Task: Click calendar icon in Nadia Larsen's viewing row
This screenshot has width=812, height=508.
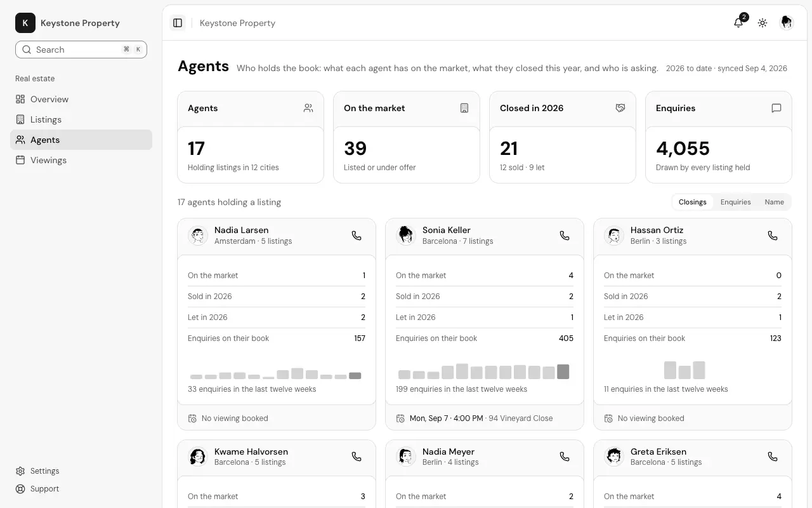Action: (x=193, y=418)
